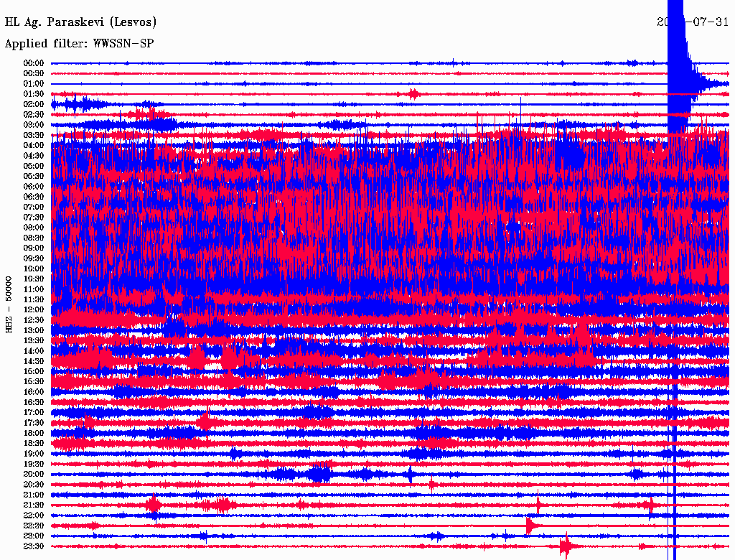This screenshot has height=560, width=735.
Task: Pick the 05:00 time label
Action: [x=34, y=166]
